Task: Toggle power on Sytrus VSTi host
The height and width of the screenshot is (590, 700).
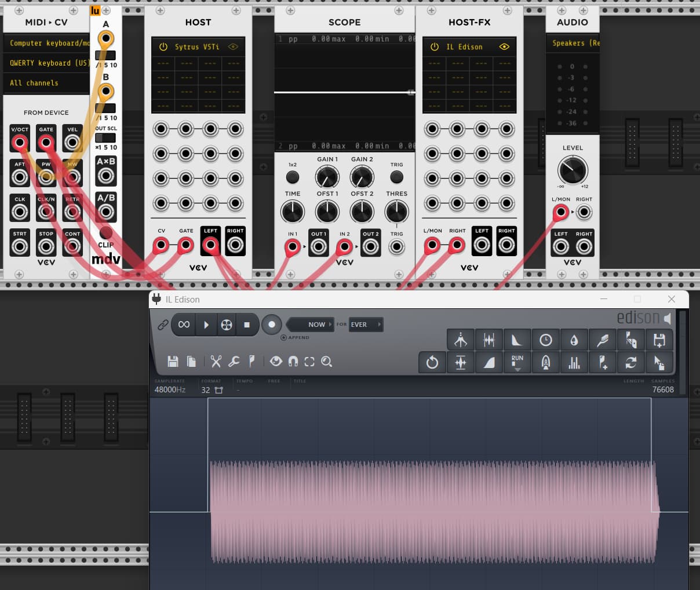Action: tap(163, 47)
